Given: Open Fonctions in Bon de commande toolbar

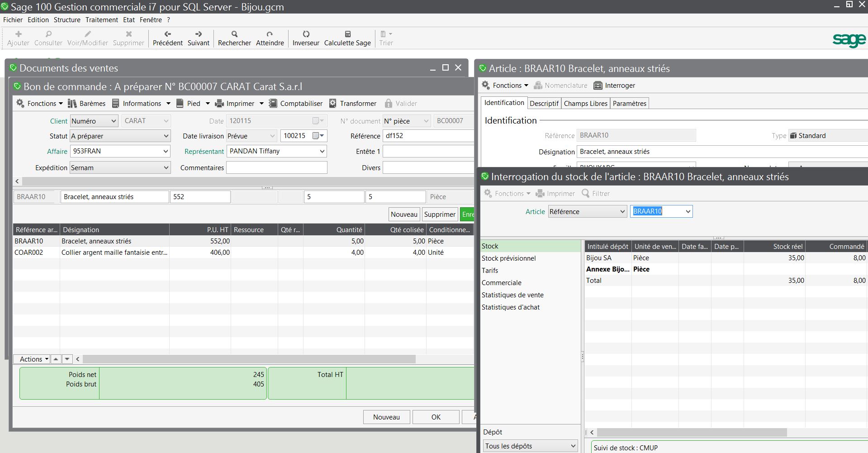Looking at the screenshot, I should (39, 103).
